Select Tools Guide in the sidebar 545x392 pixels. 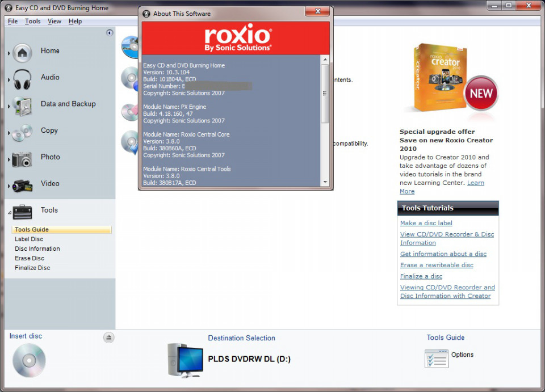pos(61,230)
